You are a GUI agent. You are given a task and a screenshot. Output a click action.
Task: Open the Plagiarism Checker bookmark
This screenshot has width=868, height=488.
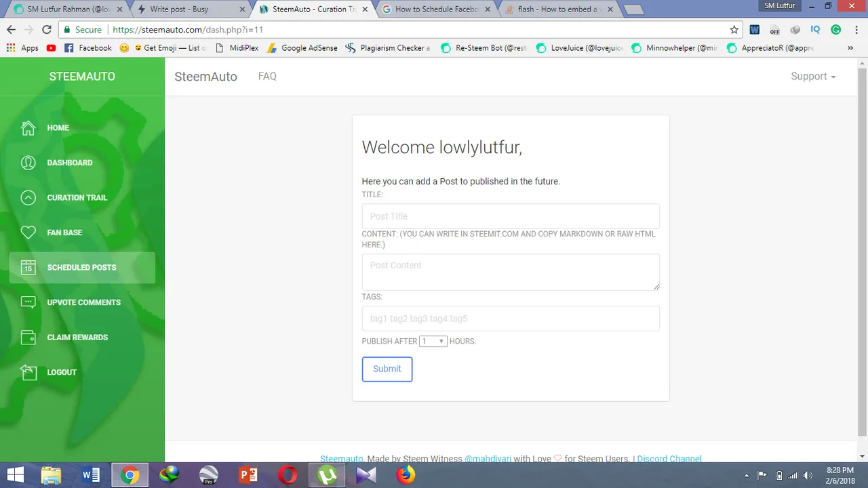388,48
